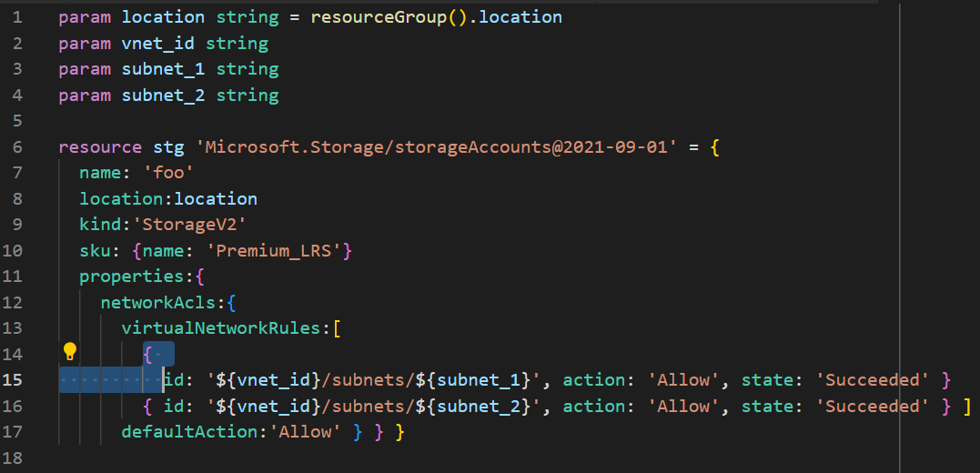The width and height of the screenshot is (980, 473).
Task: Click the 'Premium_LRS' sku value
Action: (274, 251)
